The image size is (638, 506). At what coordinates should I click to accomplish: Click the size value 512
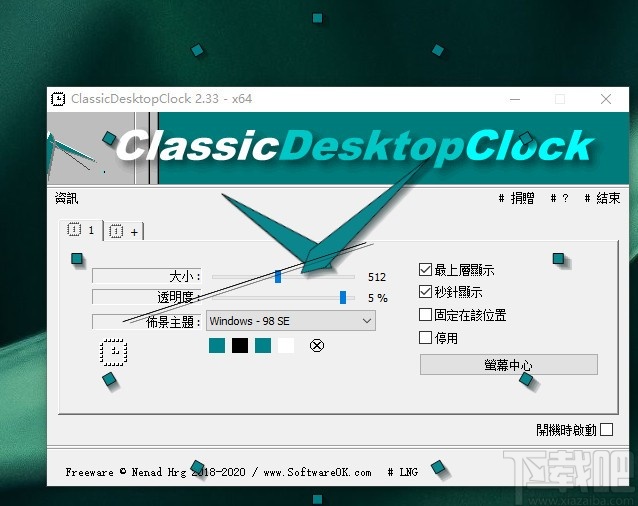pos(377,277)
